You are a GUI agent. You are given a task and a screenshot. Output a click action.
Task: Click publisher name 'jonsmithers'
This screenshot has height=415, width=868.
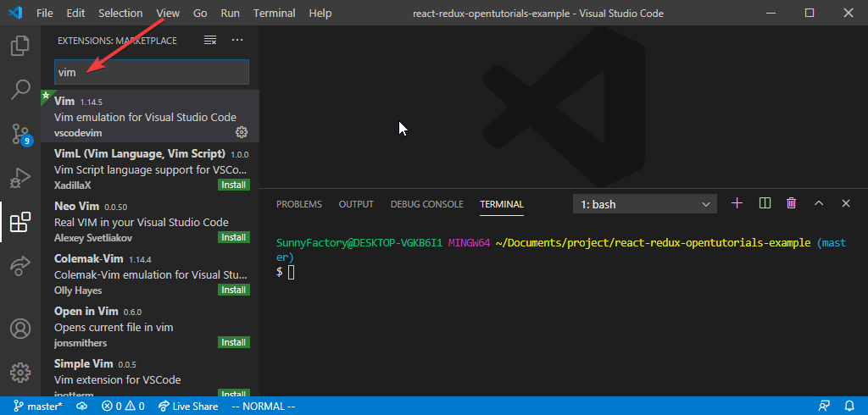[x=81, y=343]
